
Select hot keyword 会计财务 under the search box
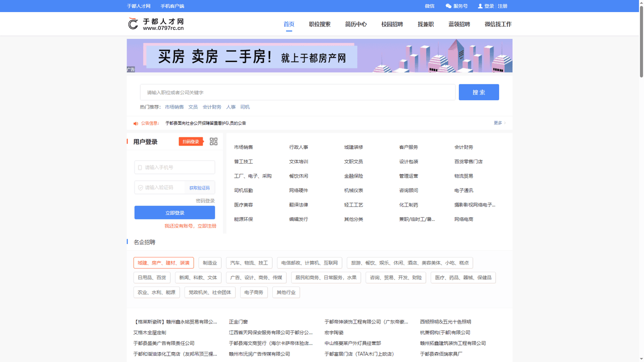click(212, 107)
